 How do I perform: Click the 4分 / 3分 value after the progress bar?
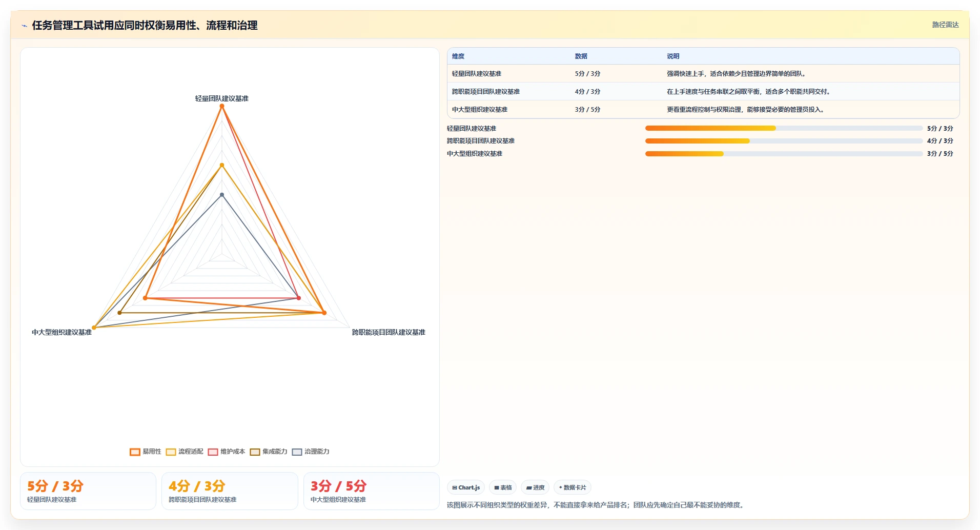[x=940, y=141]
